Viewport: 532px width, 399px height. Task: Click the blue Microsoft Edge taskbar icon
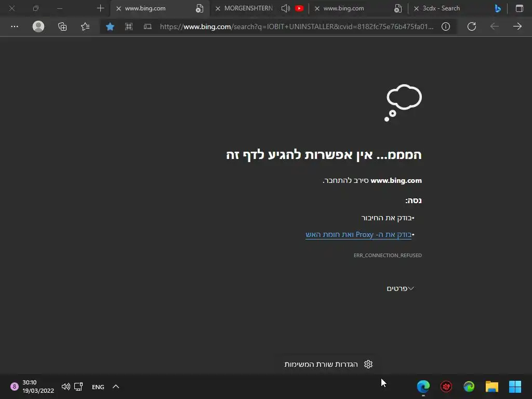[x=423, y=387]
